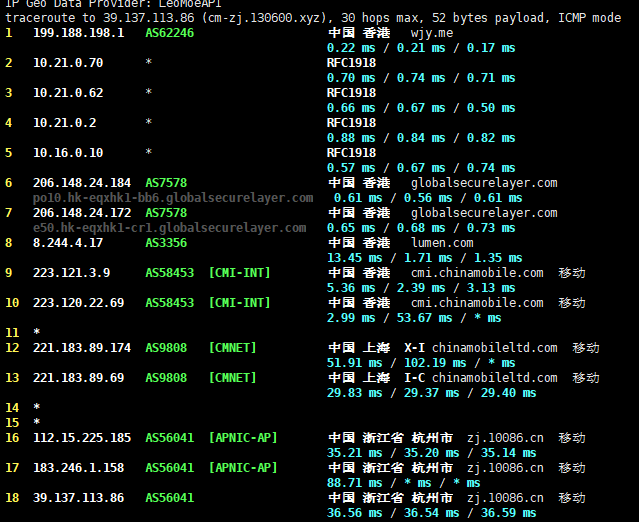This screenshot has width=639, height=522.
Task: Select zj.10086.cn on hop 16
Action: [505, 438]
